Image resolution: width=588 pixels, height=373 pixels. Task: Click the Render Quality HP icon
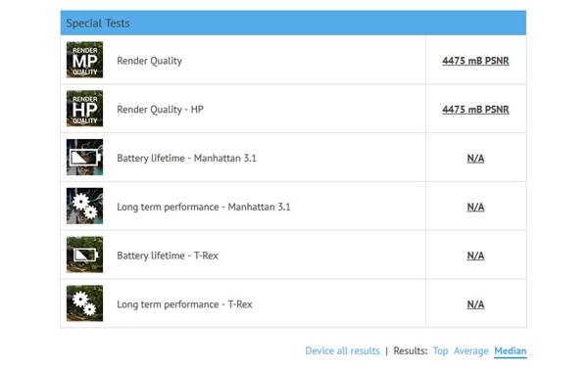(x=84, y=109)
